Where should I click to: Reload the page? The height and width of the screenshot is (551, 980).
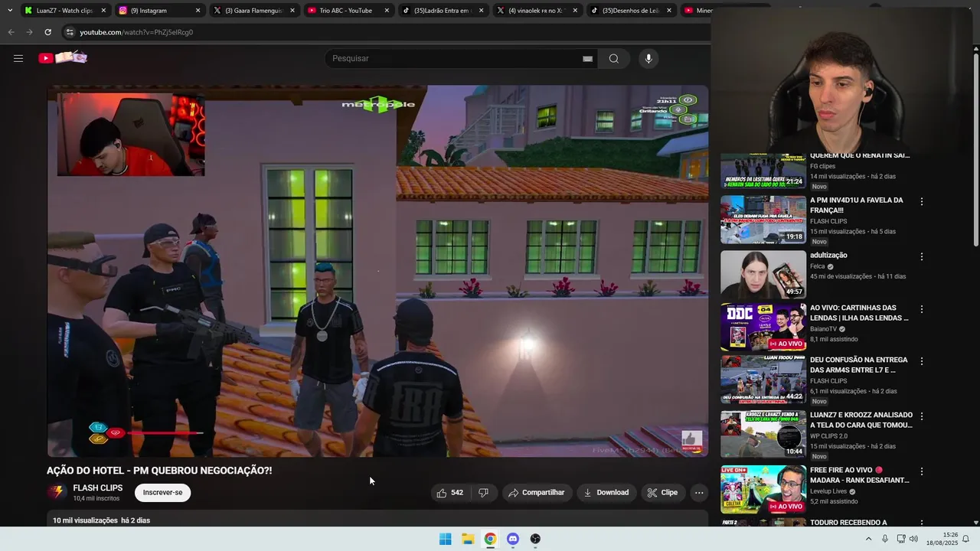47,32
